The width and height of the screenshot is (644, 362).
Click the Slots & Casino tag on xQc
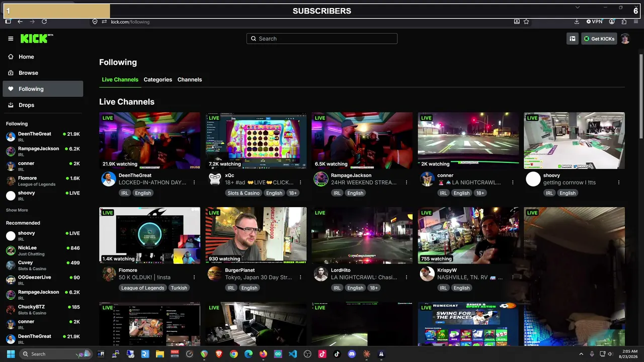[244, 193]
